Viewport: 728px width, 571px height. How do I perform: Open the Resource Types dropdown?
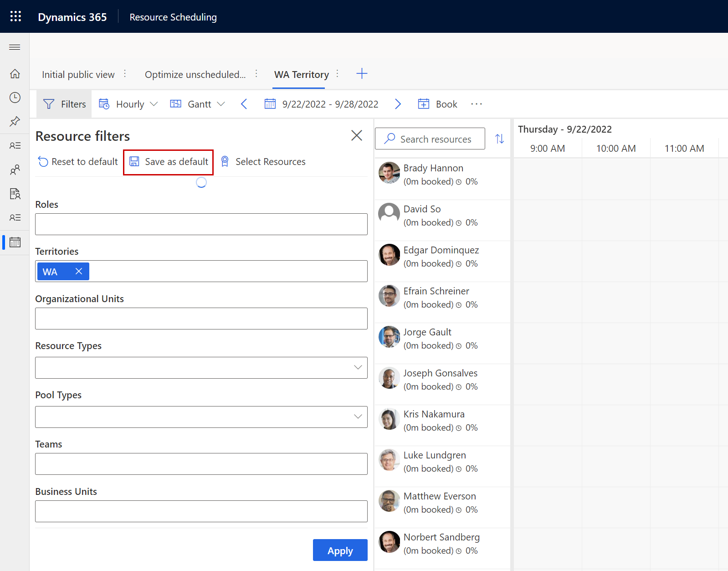click(x=201, y=368)
